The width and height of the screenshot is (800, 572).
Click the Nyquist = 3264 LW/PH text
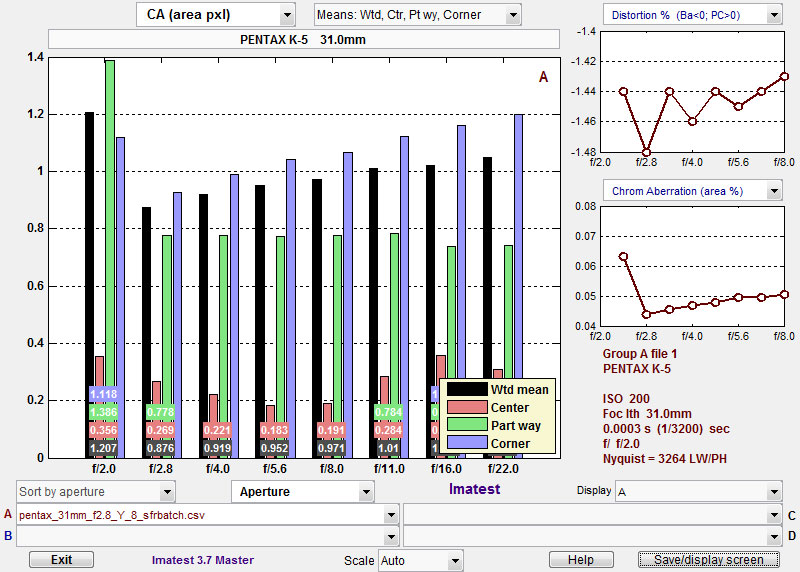click(665, 459)
